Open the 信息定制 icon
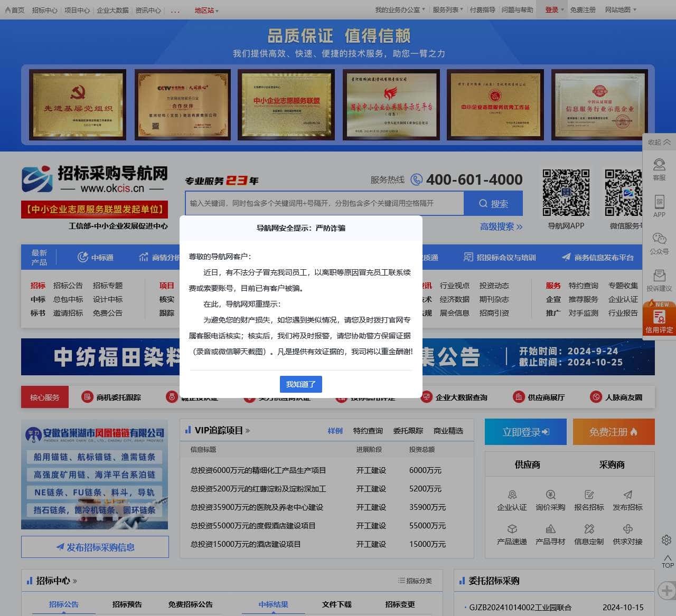Image resolution: width=676 pixels, height=616 pixels. [589, 535]
